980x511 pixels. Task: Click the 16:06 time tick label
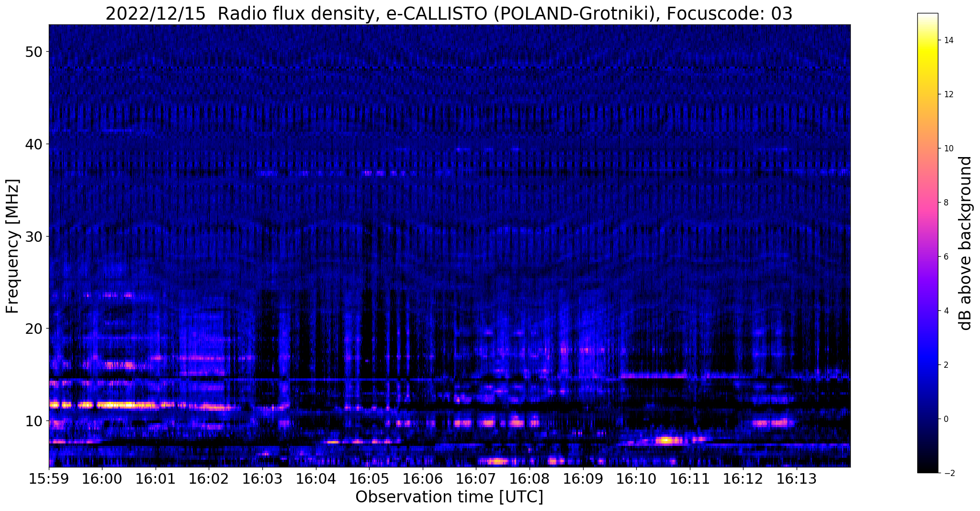(423, 478)
